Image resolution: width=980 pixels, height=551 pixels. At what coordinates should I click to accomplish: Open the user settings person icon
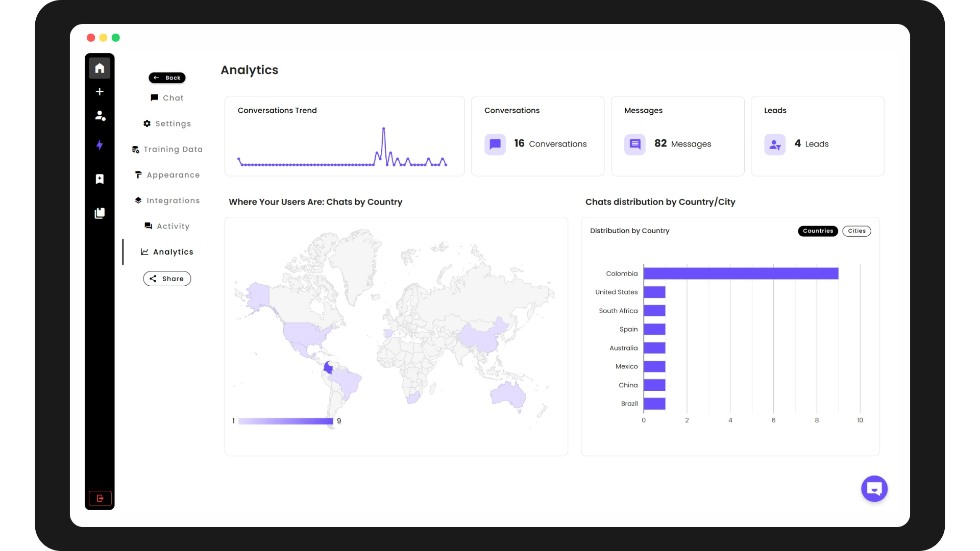pyautogui.click(x=100, y=116)
